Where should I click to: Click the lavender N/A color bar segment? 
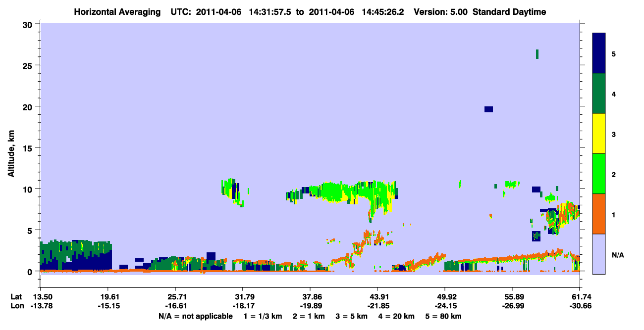(x=599, y=253)
